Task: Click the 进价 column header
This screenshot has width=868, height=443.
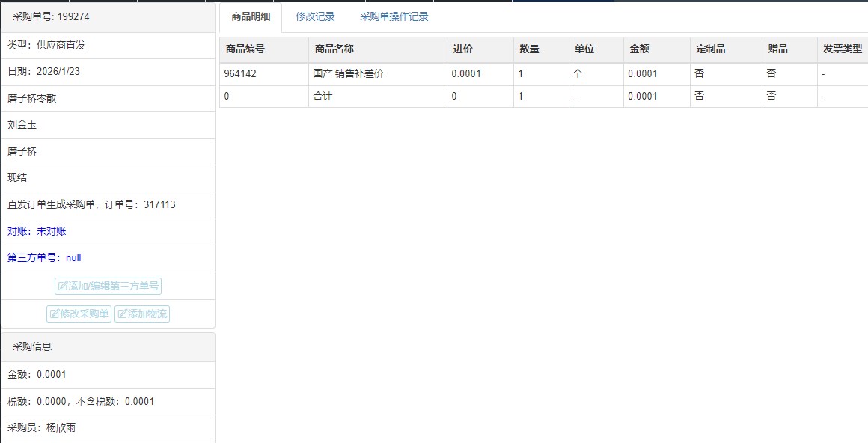Action: click(x=462, y=49)
